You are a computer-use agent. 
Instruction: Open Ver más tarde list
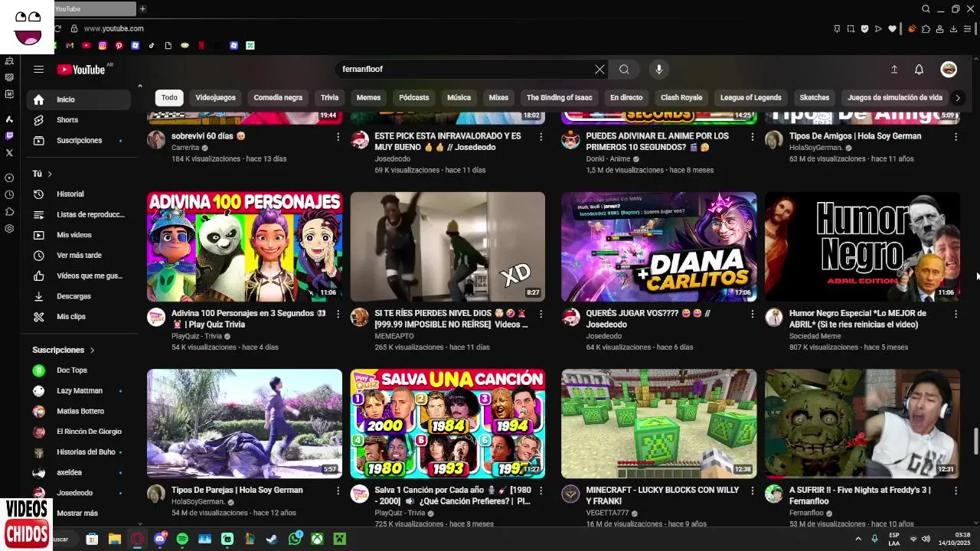point(78,256)
